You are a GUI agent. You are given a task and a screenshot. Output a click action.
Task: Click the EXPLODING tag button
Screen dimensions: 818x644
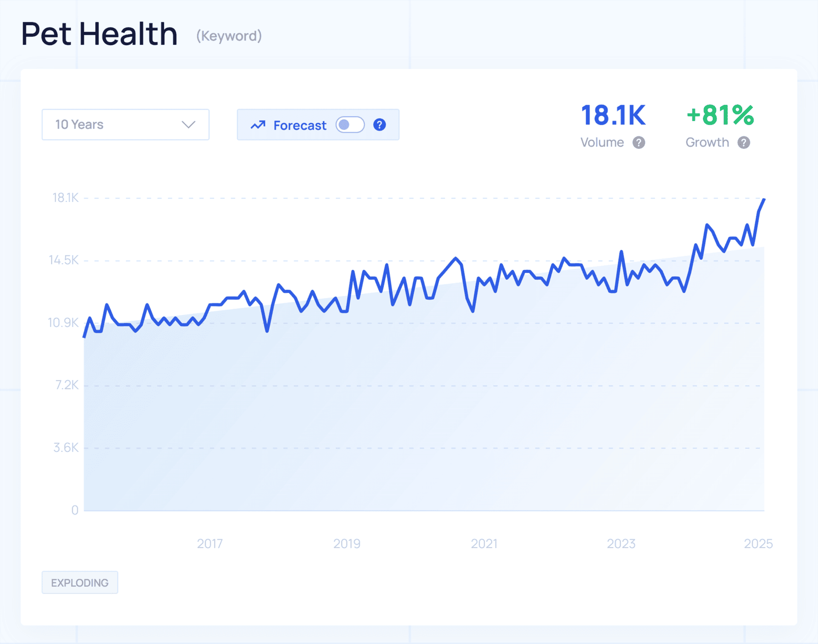pos(80,582)
